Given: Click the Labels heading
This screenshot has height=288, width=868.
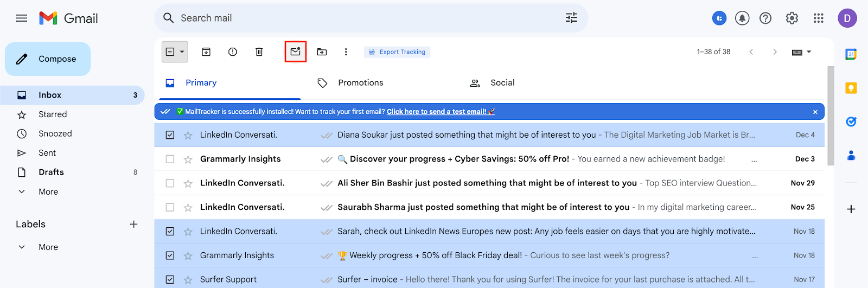Looking at the screenshot, I should click(30, 224).
